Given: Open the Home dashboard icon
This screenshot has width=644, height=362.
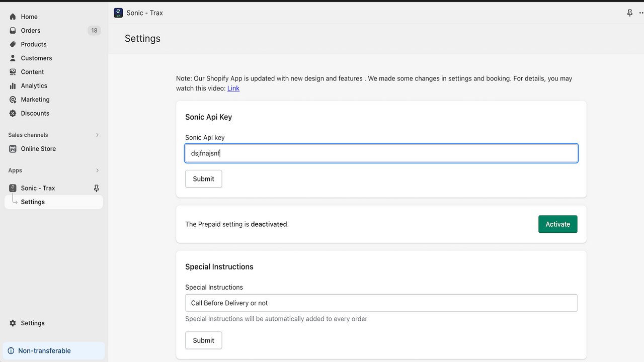Looking at the screenshot, I should coord(13,17).
